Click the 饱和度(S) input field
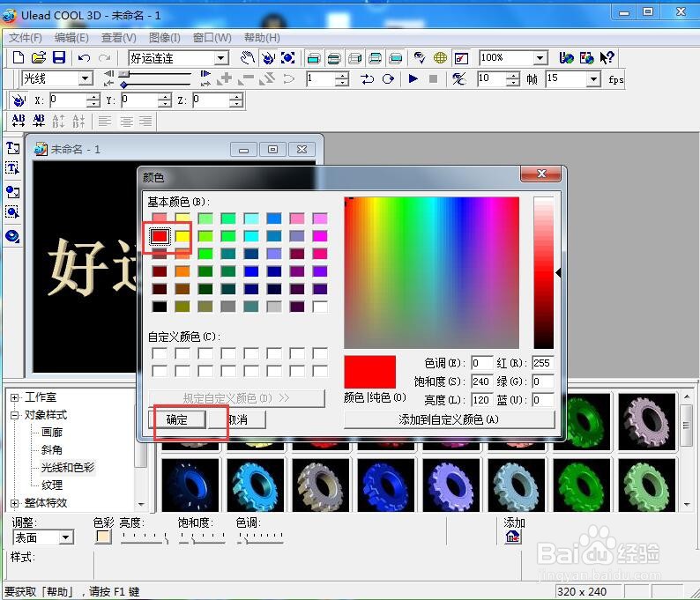 482,381
